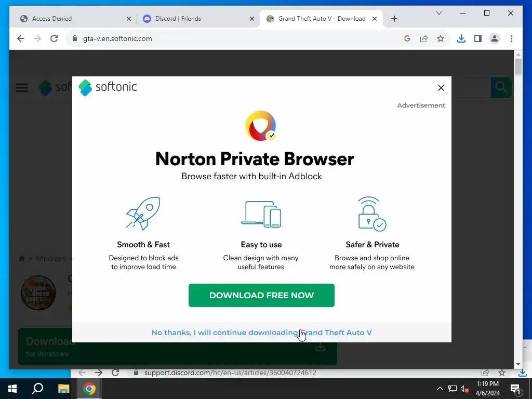
Task: Click forward arrow in background support window
Action: point(98,373)
